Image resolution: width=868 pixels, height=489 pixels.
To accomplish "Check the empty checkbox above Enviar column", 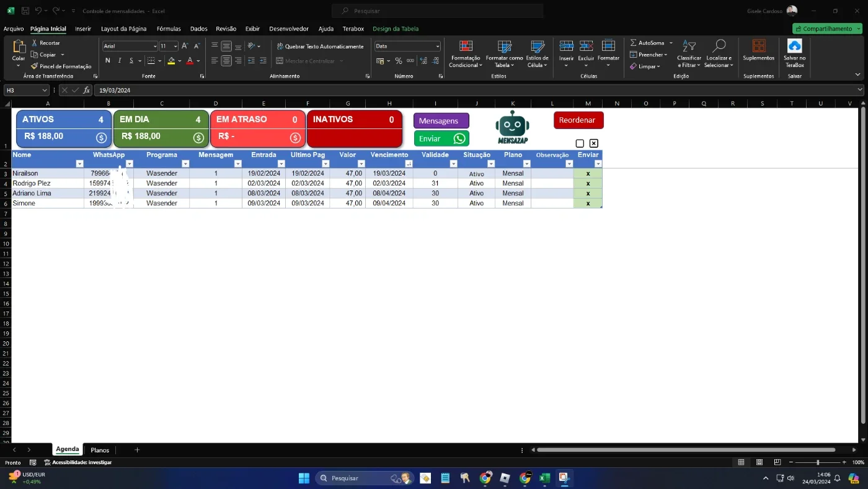I will [580, 143].
